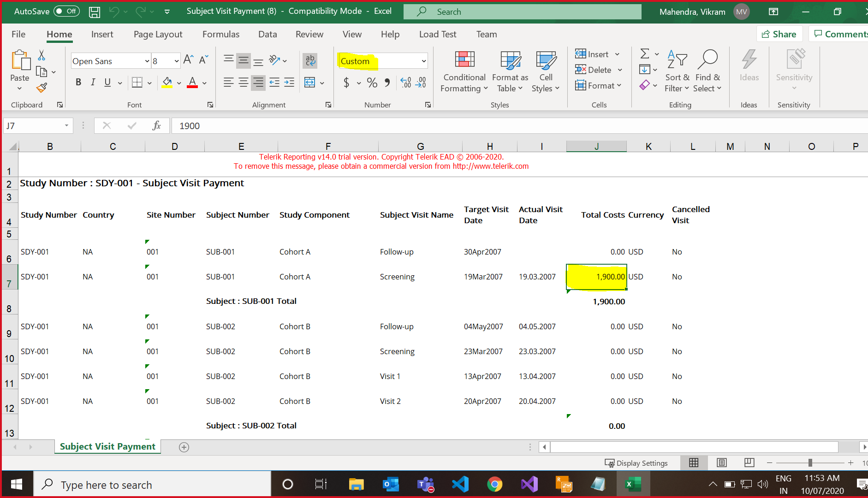Click the Merge & Center icon
868x498 pixels.
tap(310, 83)
